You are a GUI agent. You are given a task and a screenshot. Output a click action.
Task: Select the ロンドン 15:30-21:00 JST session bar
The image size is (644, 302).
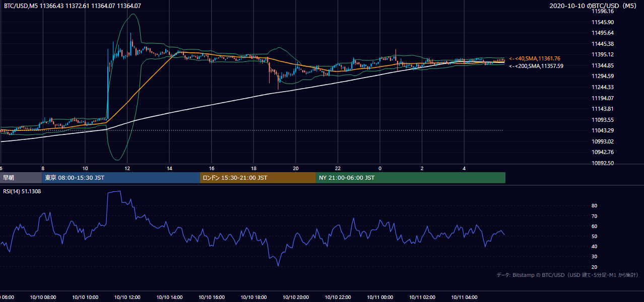tap(258, 178)
